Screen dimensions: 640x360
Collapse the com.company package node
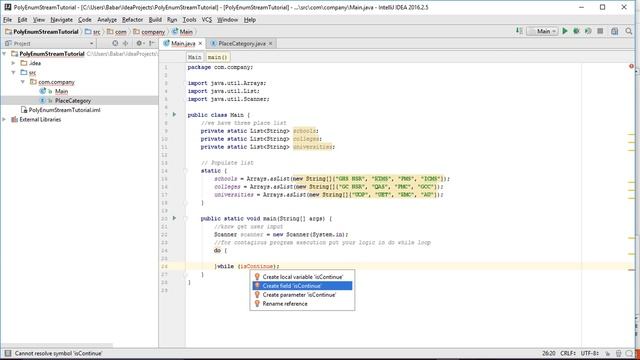pos(23,82)
